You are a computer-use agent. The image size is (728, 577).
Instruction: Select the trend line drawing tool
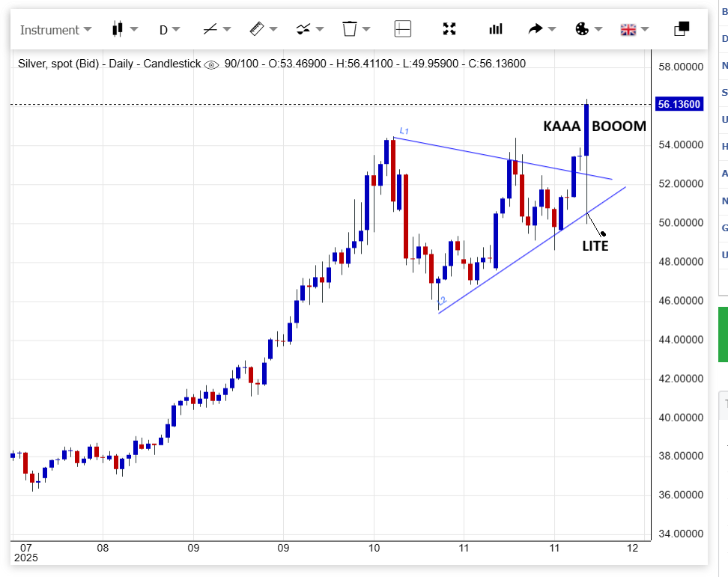click(210, 29)
